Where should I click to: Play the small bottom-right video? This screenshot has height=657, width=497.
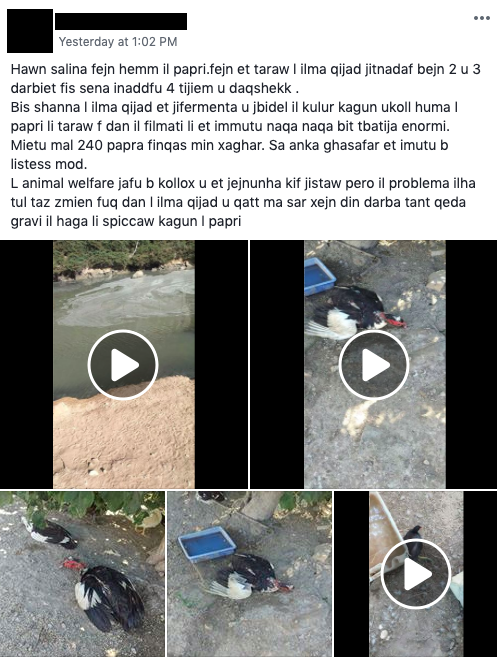click(x=416, y=574)
